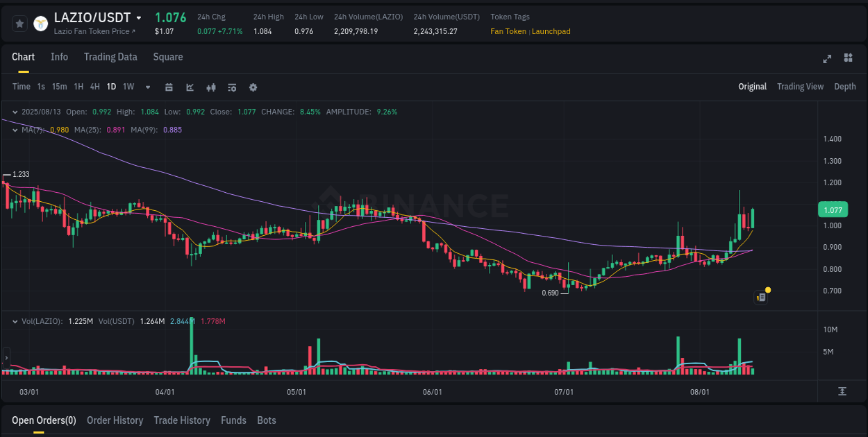Open the indicators icon on chart toolbar
The image size is (868, 437).
(210, 87)
